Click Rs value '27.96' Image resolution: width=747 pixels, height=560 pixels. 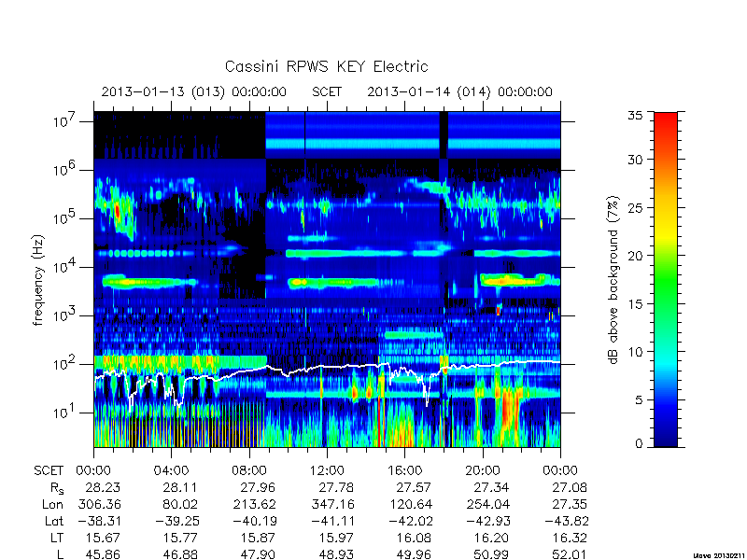(258, 487)
